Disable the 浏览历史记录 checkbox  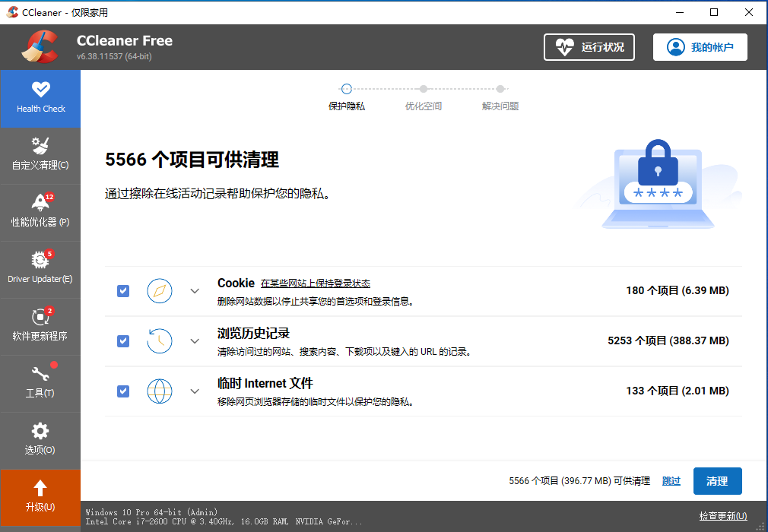coord(122,340)
